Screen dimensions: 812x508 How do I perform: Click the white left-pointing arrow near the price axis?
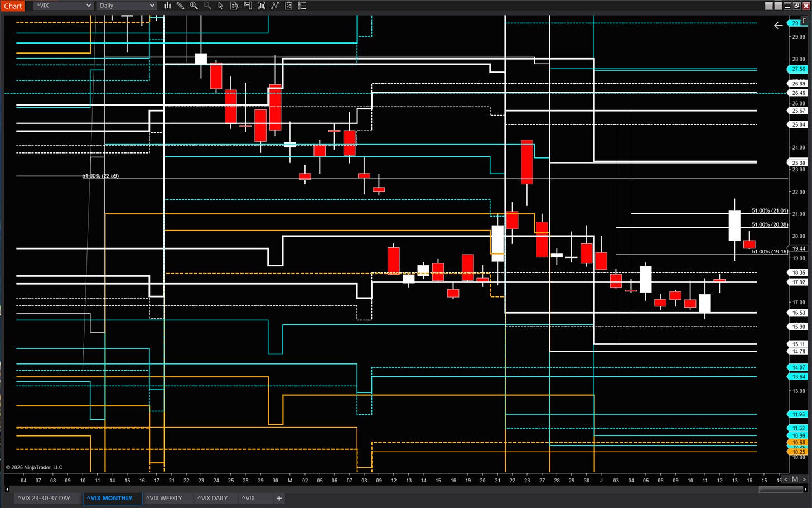779,25
